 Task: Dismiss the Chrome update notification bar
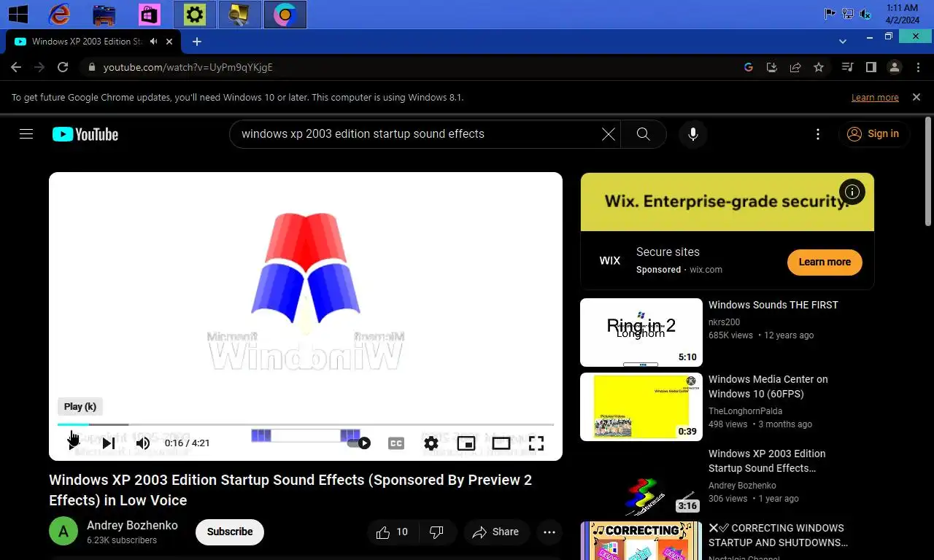click(916, 97)
